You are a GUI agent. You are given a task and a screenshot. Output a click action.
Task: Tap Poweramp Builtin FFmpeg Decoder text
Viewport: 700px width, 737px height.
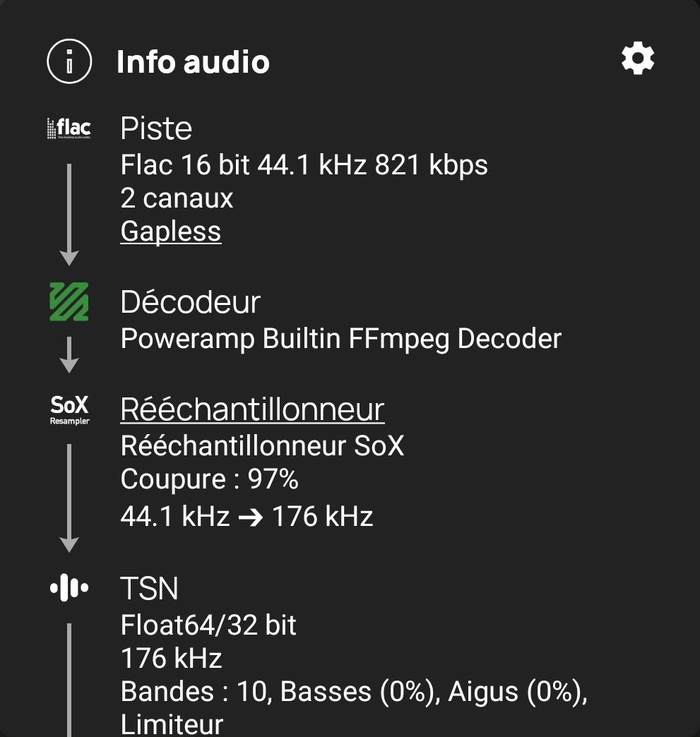tap(341, 340)
